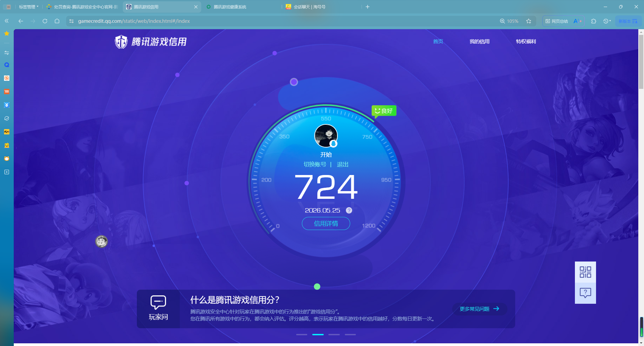Click the credit score 724

pyautogui.click(x=326, y=187)
